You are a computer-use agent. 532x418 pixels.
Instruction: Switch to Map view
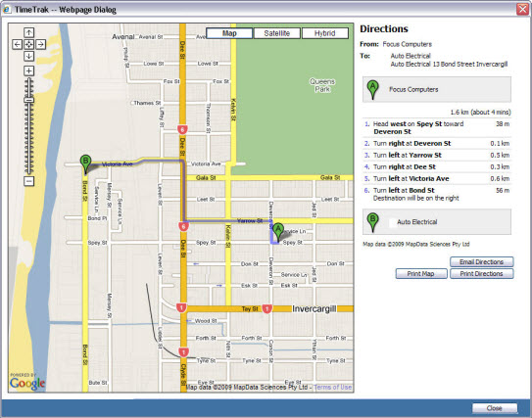coord(229,33)
